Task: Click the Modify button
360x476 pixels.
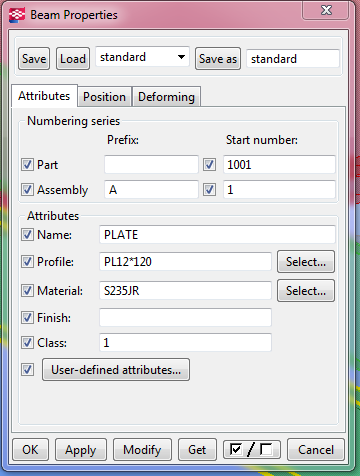Action: click(142, 450)
